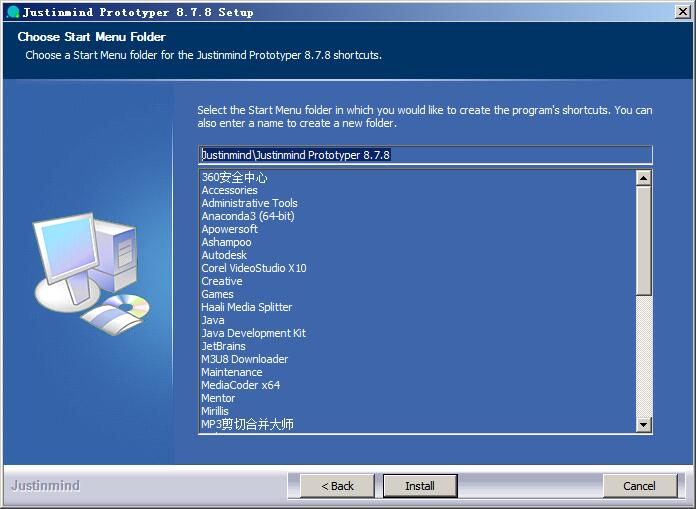The width and height of the screenshot is (696, 509).
Task: Click the folder list scrollbar thumb
Action: [643, 241]
